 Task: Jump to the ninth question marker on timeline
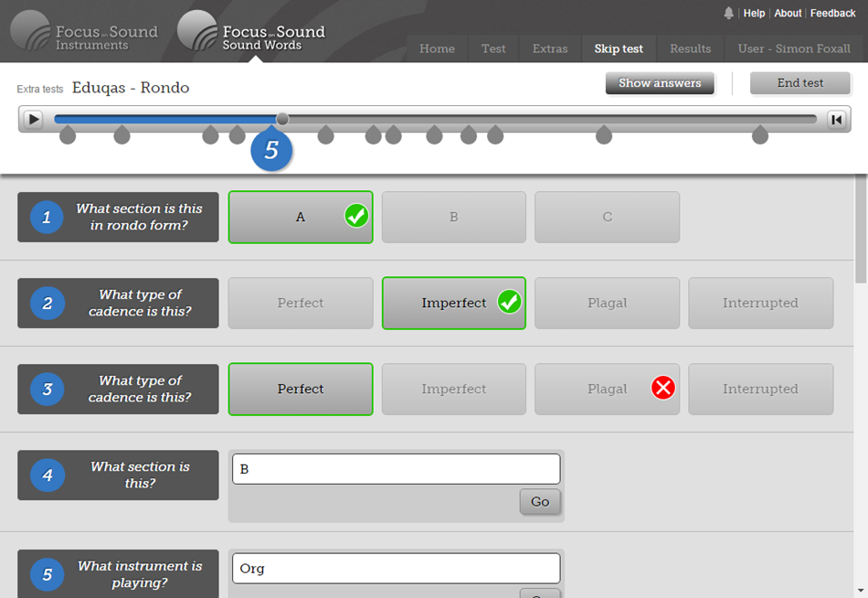pyautogui.click(x=435, y=134)
